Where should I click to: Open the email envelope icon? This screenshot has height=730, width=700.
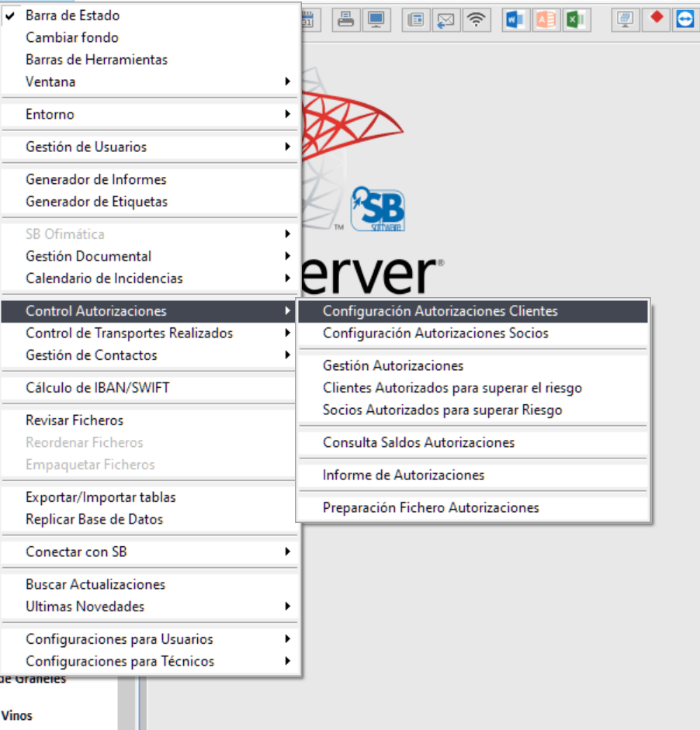[x=445, y=20]
